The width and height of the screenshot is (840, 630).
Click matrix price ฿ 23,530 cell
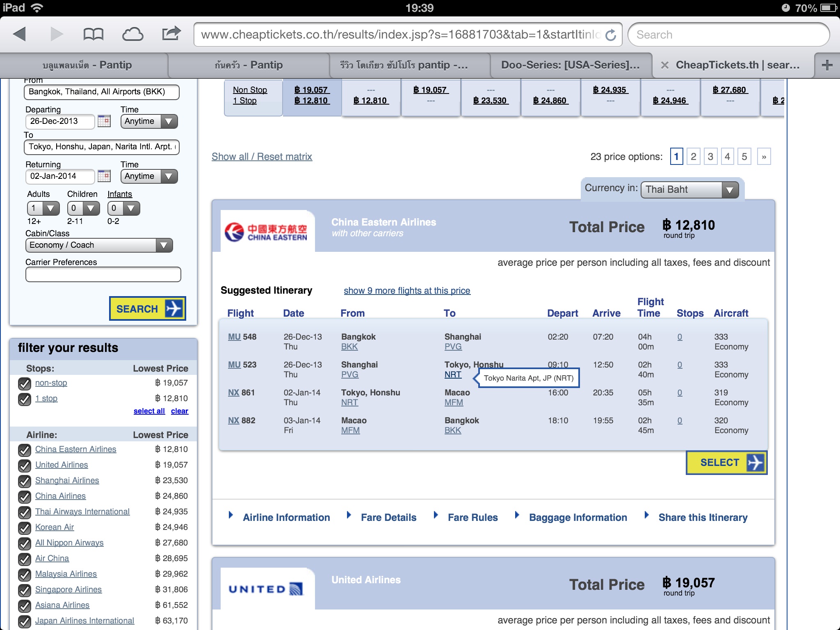pyautogui.click(x=491, y=100)
